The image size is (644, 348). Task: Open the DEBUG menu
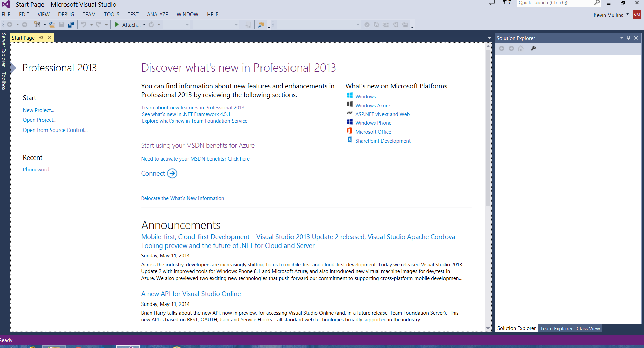(66, 14)
